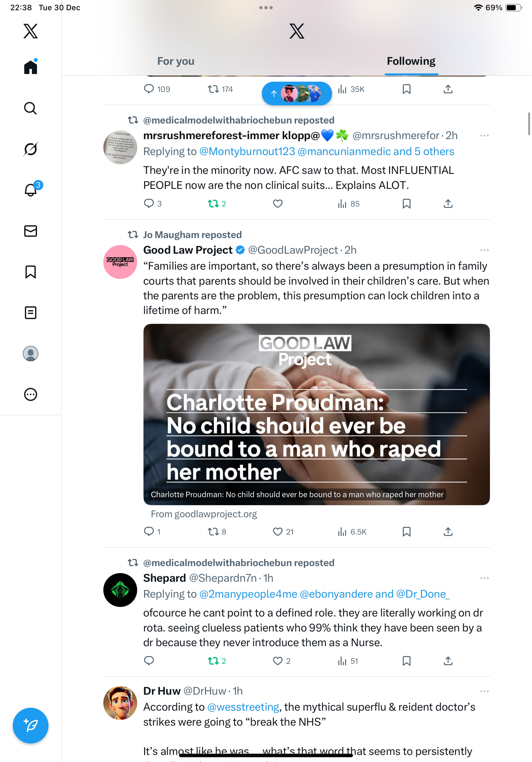Open the More circle menu in sidebar
Viewport: 532px width, 762px height.
point(31,394)
